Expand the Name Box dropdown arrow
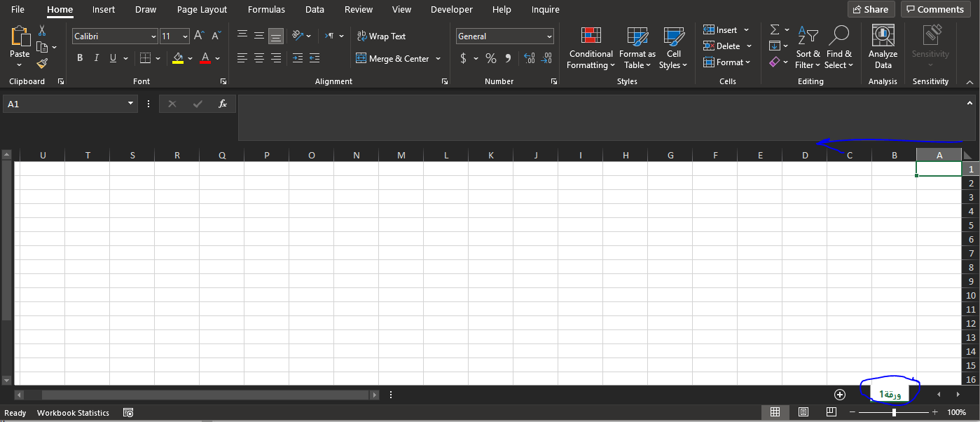980x422 pixels. pyautogui.click(x=130, y=104)
